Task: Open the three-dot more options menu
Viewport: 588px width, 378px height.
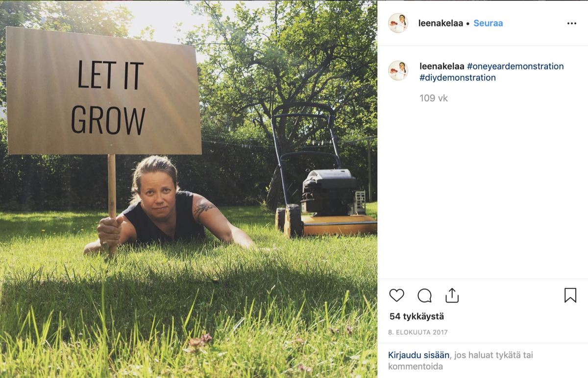Action: 571,24
